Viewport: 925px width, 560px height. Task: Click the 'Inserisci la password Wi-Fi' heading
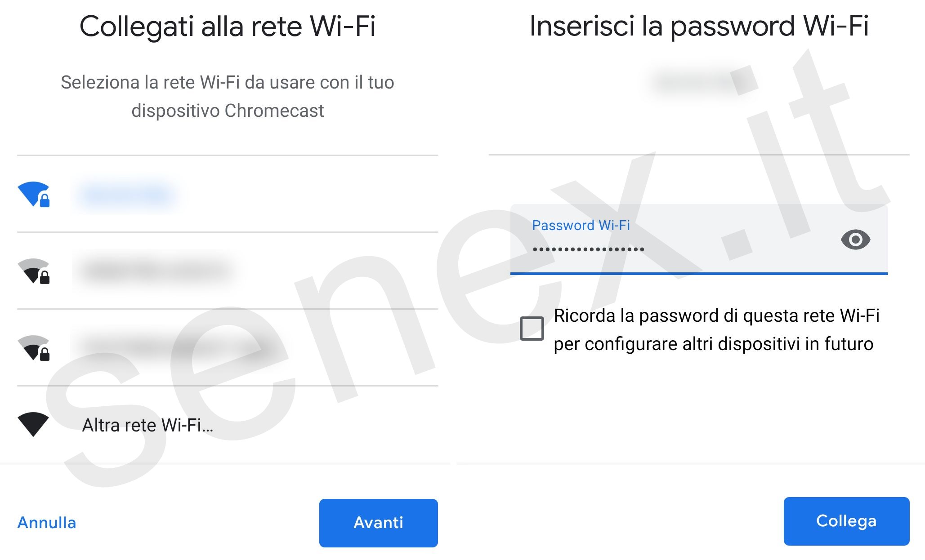click(699, 26)
